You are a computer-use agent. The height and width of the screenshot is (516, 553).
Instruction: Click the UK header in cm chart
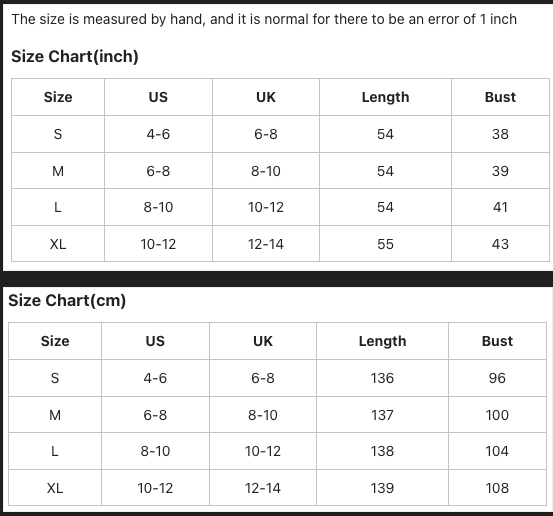pos(263,341)
